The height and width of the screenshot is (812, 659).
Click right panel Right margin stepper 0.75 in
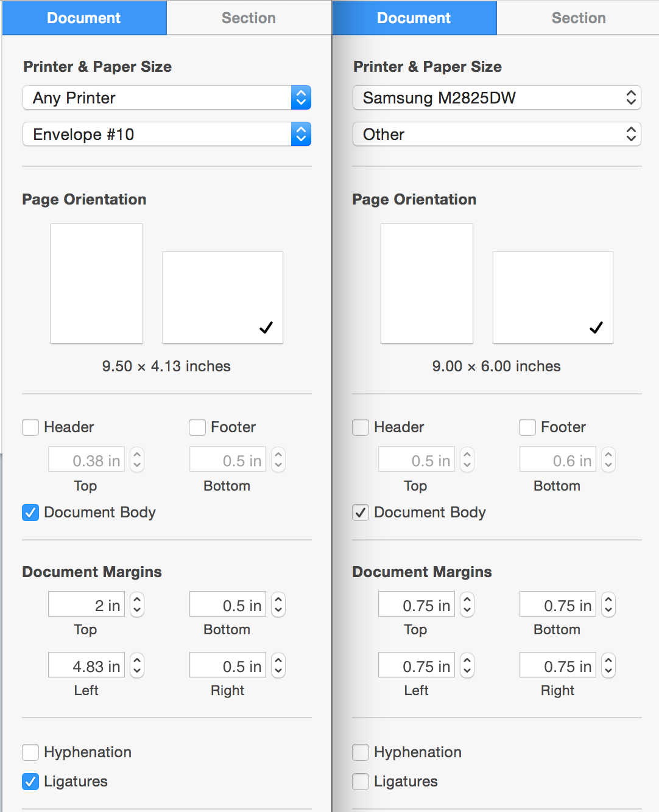608,665
